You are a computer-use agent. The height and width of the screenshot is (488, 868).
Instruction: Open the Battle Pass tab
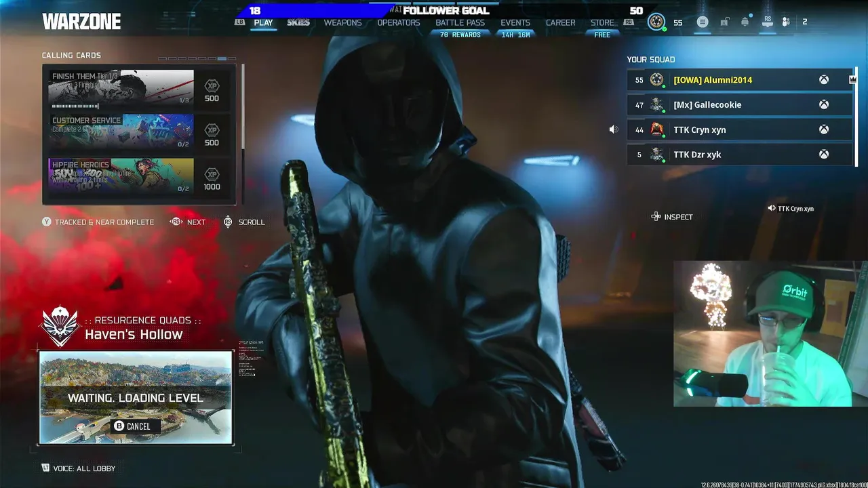[x=460, y=22]
